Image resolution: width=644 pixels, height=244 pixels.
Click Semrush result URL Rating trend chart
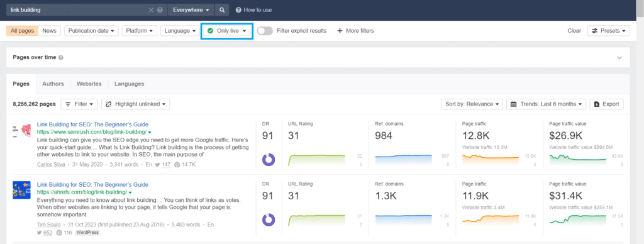[x=316, y=160]
